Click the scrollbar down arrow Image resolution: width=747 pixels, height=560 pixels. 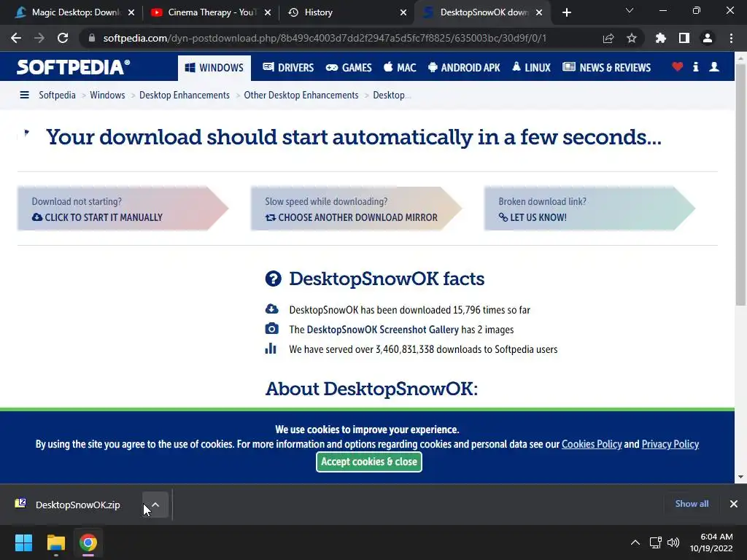741,477
